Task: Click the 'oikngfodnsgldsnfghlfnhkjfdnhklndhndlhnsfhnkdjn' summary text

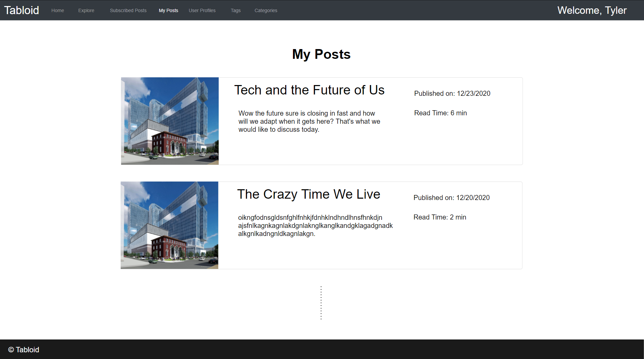Action: coord(315,226)
